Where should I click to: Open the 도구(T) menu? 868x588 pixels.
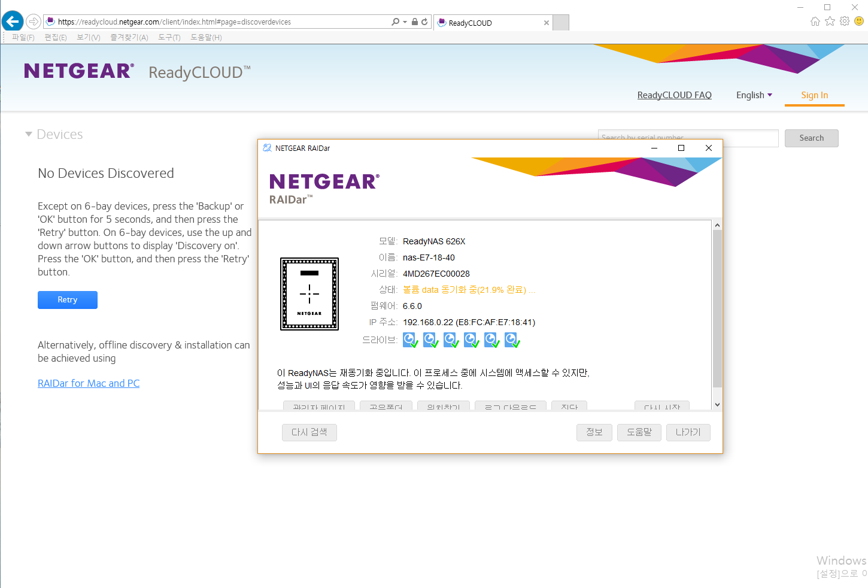coord(169,37)
